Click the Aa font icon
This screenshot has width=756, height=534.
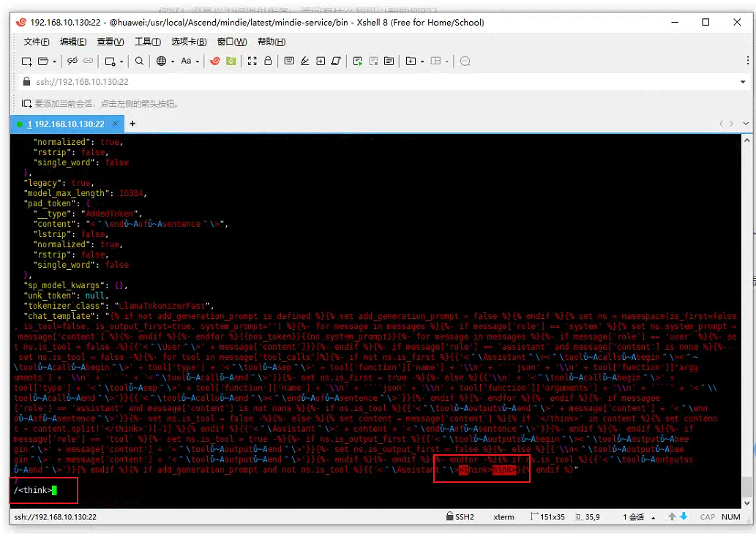(x=186, y=61)
